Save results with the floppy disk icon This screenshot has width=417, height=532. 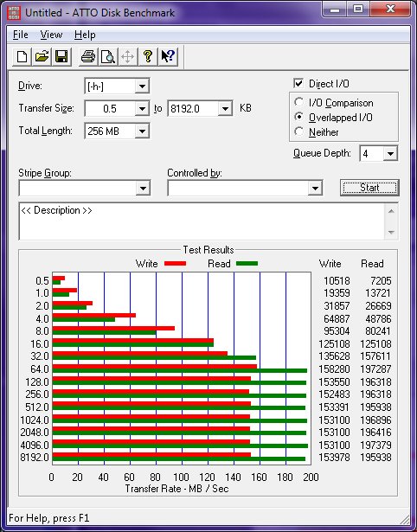point(61,56)
